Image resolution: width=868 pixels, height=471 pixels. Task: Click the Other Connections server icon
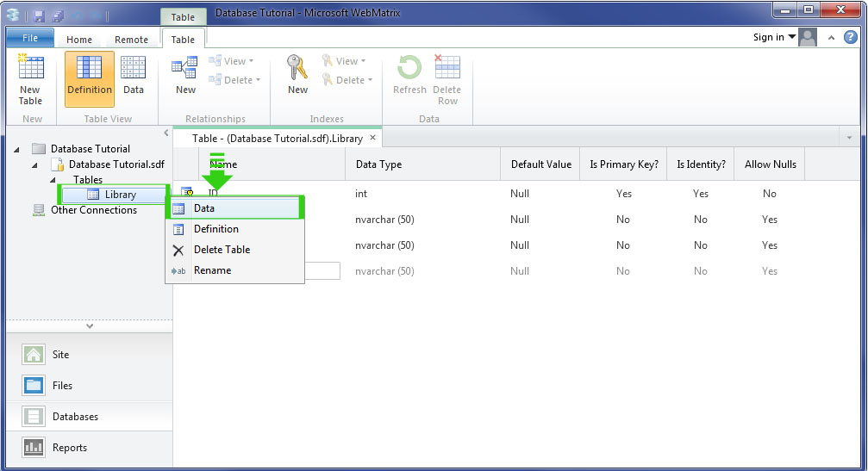(38, 210)
